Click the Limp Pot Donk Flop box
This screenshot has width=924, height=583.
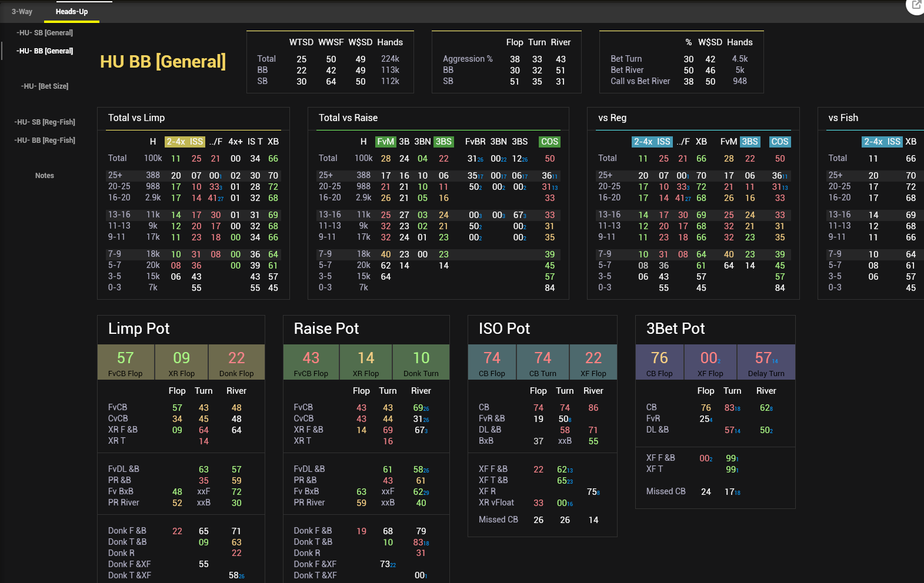click(x=236, y=363)
